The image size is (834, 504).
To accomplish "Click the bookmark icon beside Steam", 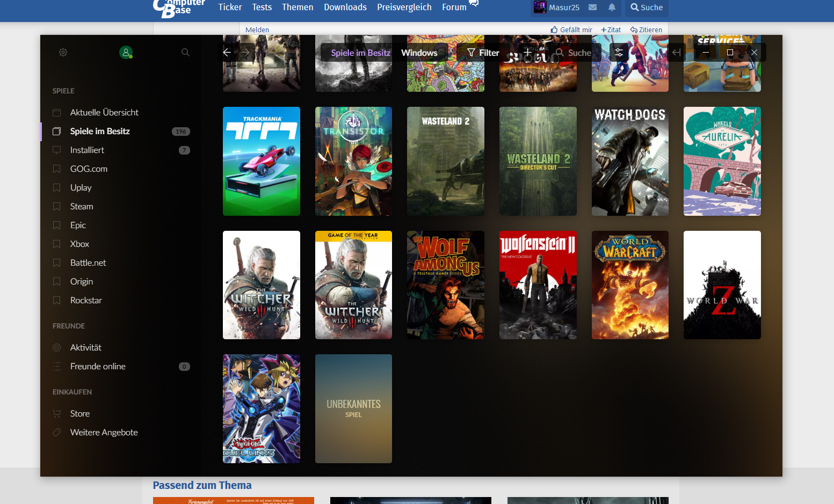I will [57, 206].
